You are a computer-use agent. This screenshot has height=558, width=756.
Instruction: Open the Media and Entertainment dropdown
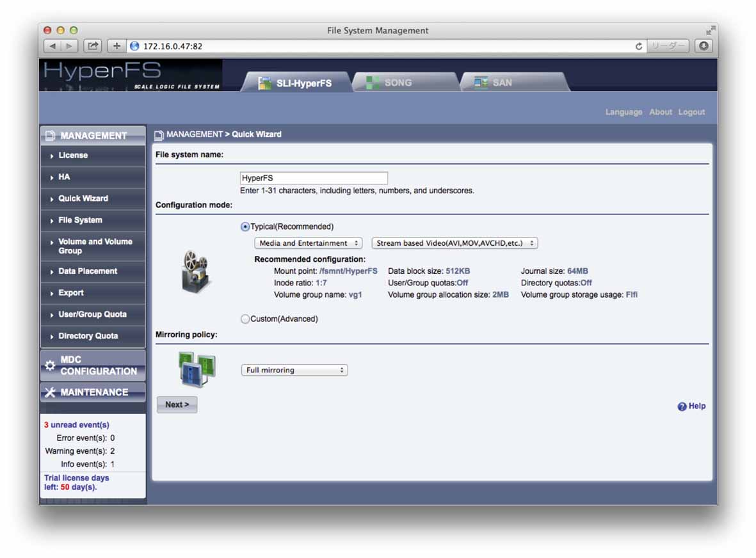[x=308, y=243]
